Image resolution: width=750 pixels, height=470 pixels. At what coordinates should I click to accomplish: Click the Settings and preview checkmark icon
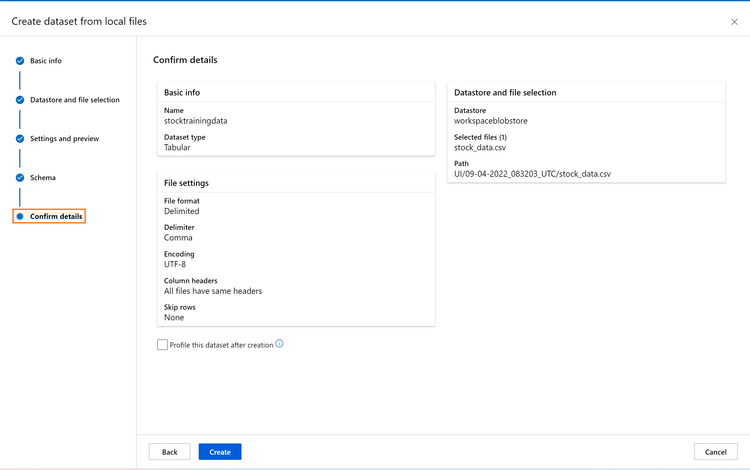tap(20, 139)
